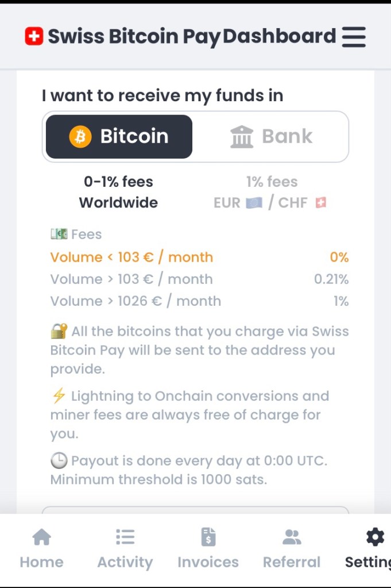
Task: Click the orange Bitcoin coin icon
Action: pyautogui.click(x=80, y=137)
